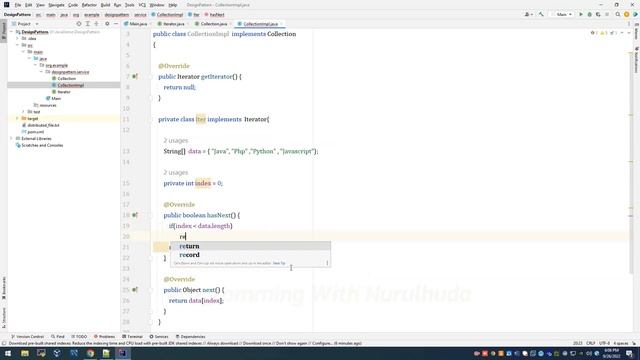Viewport: 640px width, 360px height.
Task: Open the Problems tool window
Action: [104, 337]
